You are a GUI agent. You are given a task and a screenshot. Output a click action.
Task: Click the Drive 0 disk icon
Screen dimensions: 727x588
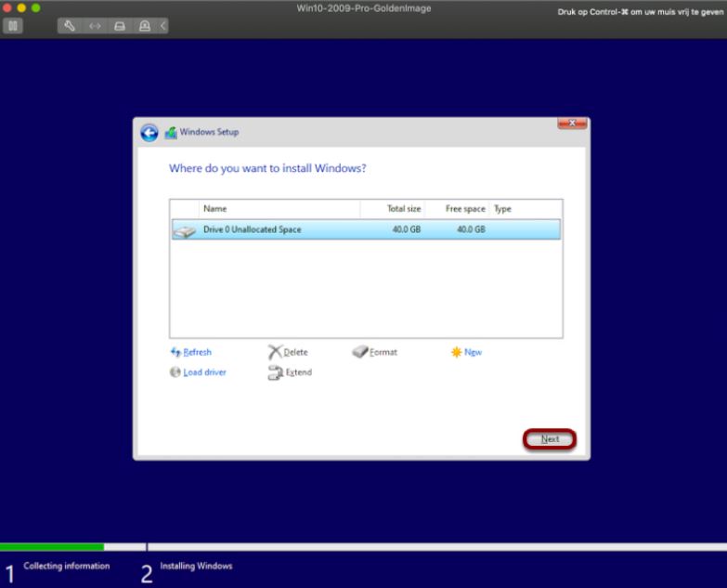[185, 231]
